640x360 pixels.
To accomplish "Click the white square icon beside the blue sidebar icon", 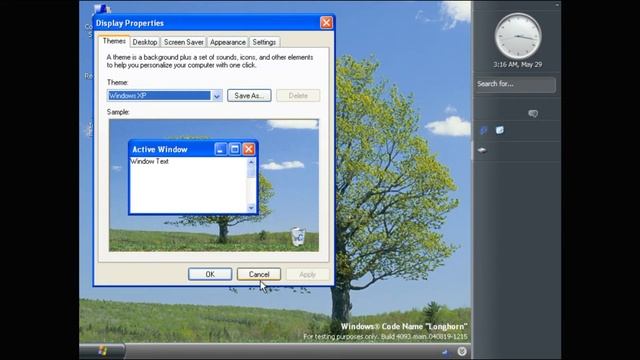I will 500,130.
